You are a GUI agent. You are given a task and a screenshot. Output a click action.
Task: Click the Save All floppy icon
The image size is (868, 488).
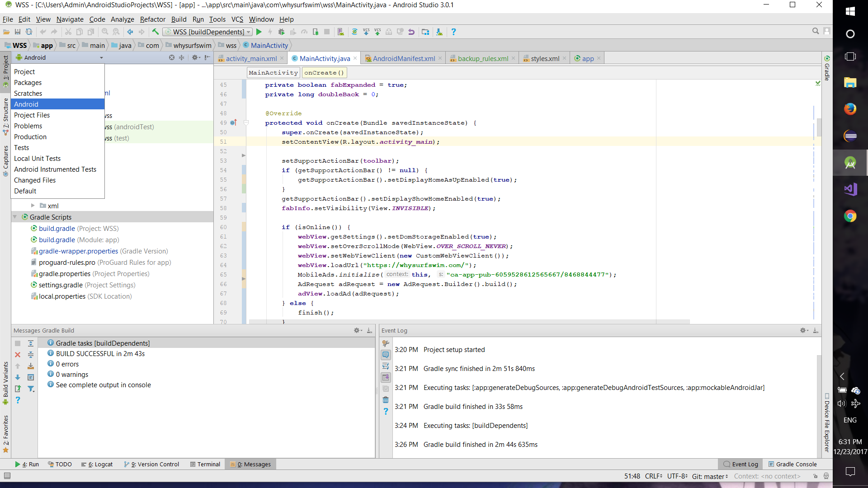18,32
